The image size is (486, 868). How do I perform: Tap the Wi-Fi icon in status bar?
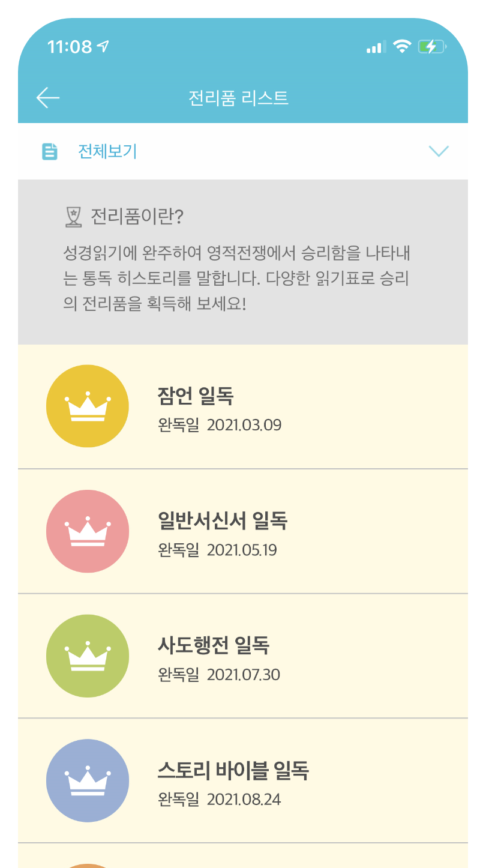tap(401, 46)
